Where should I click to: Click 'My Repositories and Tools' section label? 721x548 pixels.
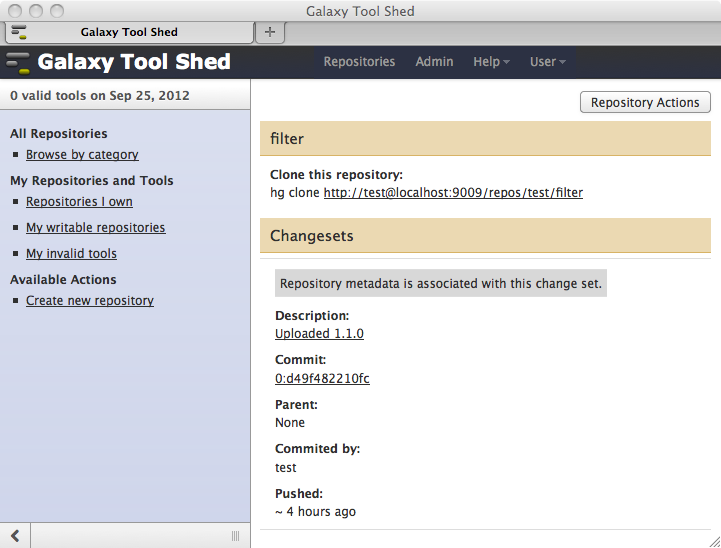[x=92, y=181]
